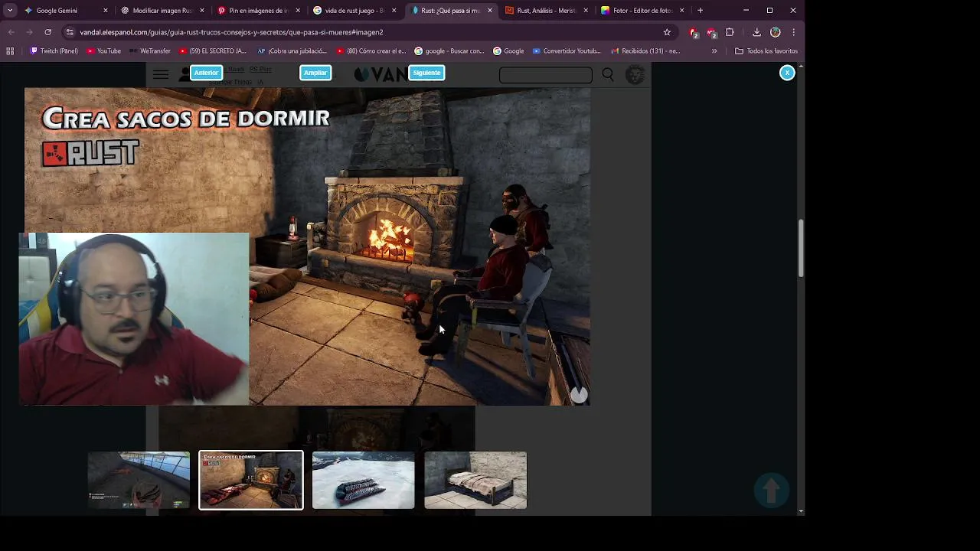Open the Recibidos (131) bookmark

tap(645, 51)
